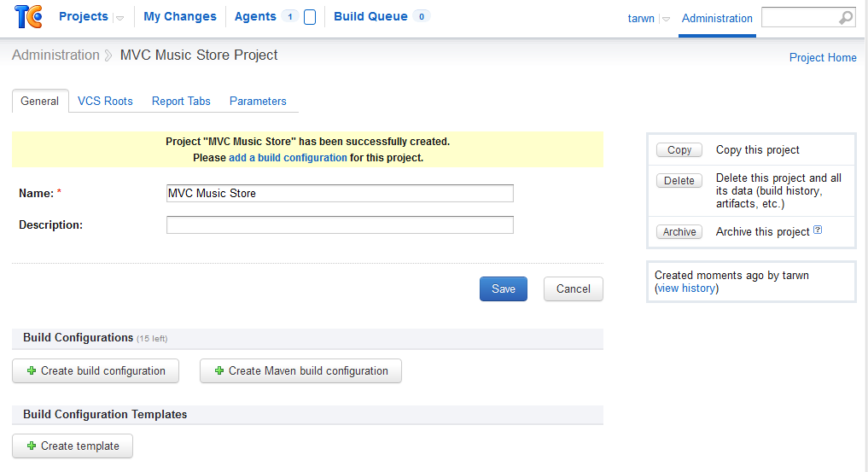
Task: Expand the tarwn user menu arrow
Action: [666, 19]
